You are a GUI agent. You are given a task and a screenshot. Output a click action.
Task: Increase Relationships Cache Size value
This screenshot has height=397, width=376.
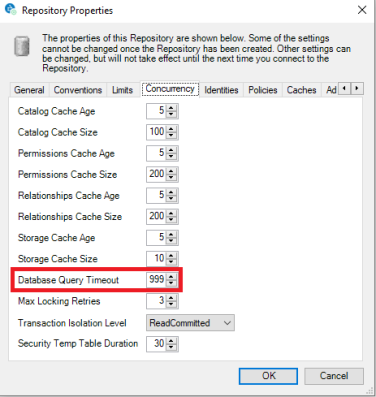(x=171, y=213)
